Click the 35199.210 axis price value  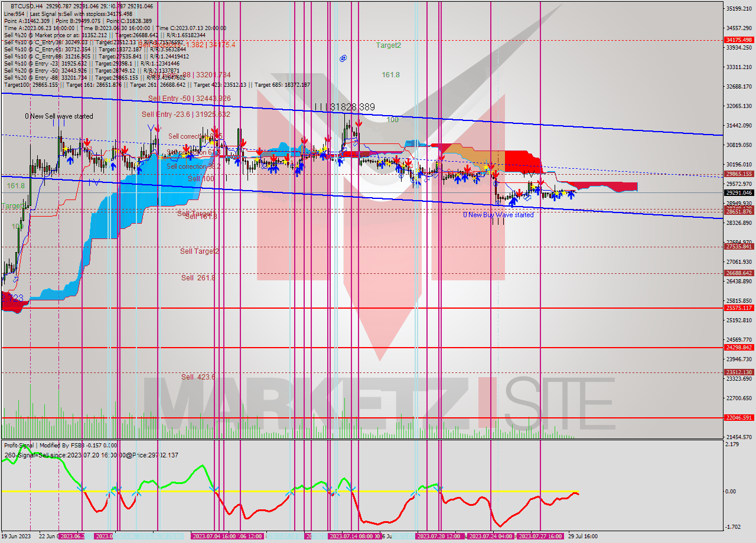tap(738, 8)
